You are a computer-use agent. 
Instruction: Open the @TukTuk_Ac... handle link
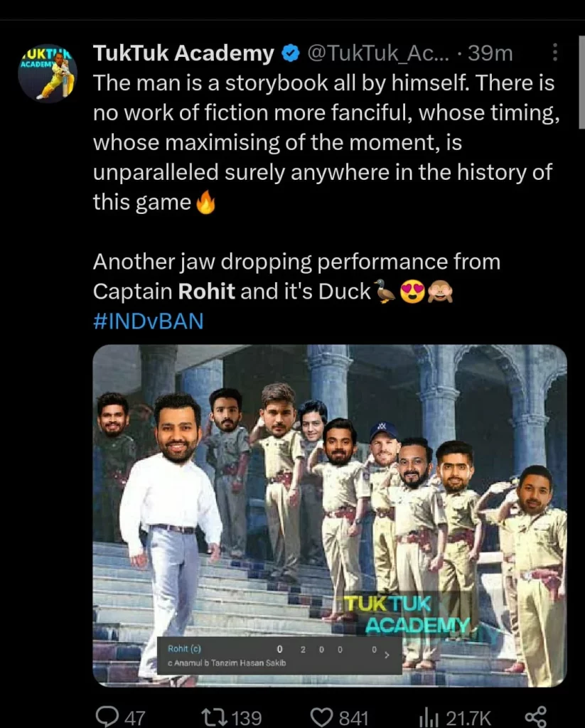378,54
